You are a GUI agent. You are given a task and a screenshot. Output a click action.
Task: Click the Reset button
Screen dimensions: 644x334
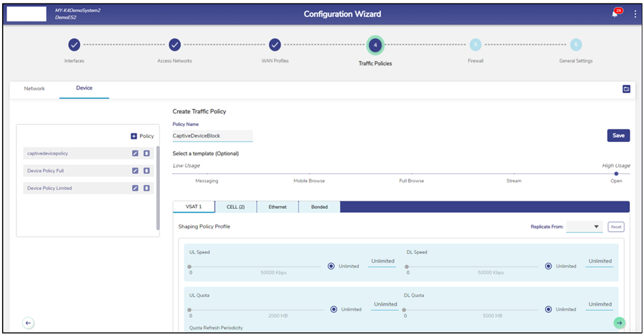pyautogui.click(x=616, y=227)
